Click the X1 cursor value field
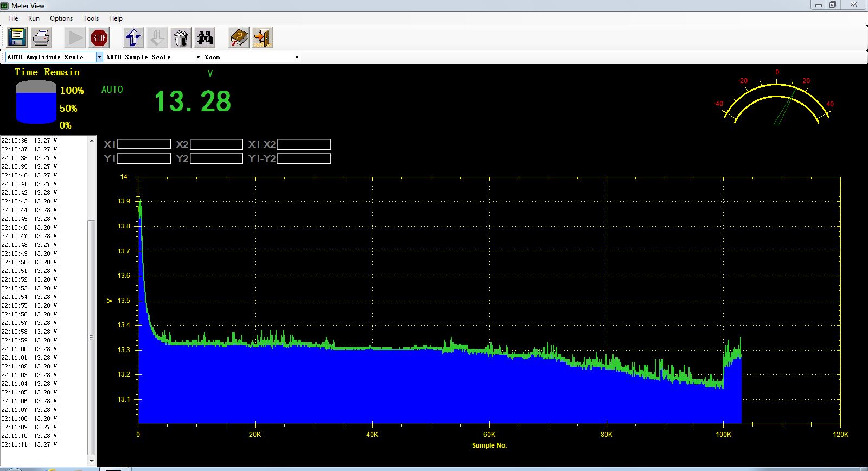 click(x=144, y=144)
